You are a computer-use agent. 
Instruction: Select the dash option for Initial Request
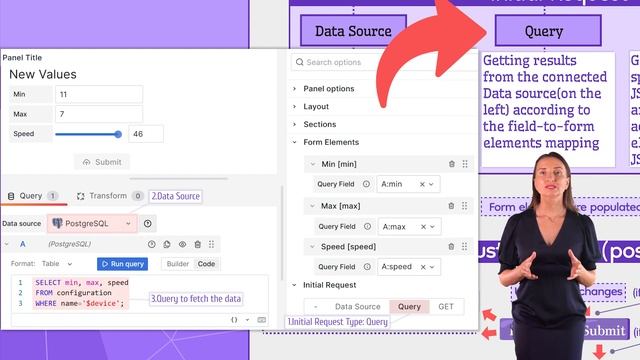pyautogui.click(x=316, y=307)
